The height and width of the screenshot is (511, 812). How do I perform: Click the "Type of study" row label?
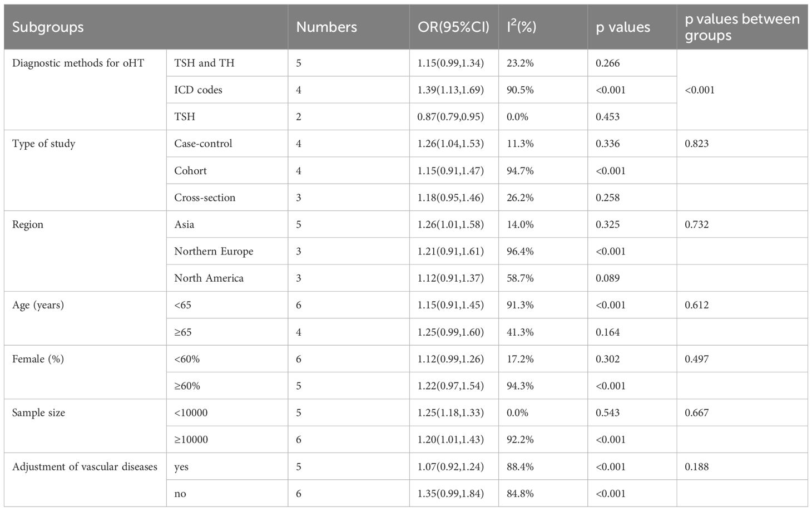tap(43, 144)
